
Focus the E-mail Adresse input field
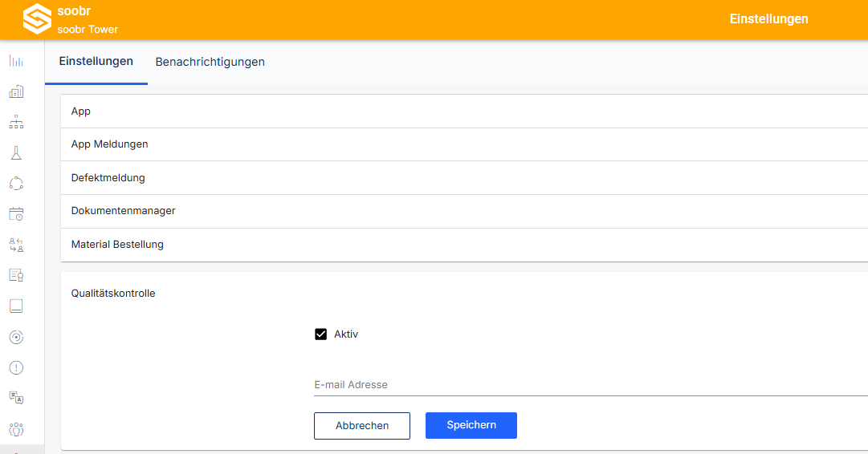click(591, 385)
